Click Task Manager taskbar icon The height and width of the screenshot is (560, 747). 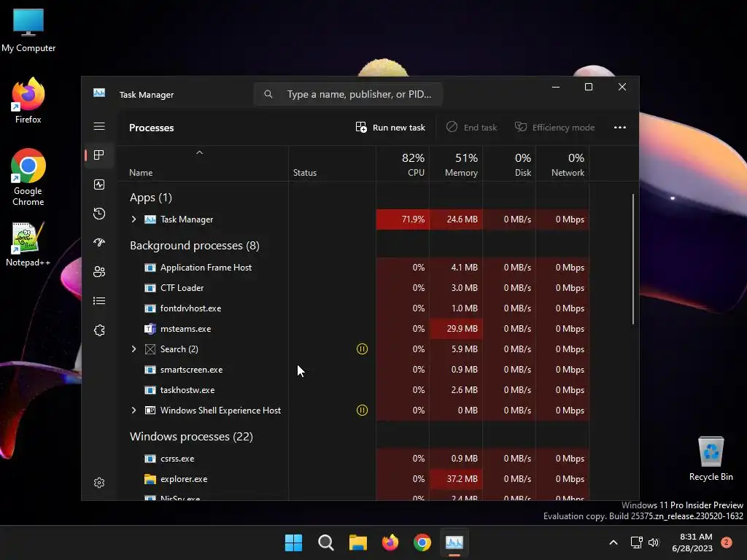[x=454, y=542]
